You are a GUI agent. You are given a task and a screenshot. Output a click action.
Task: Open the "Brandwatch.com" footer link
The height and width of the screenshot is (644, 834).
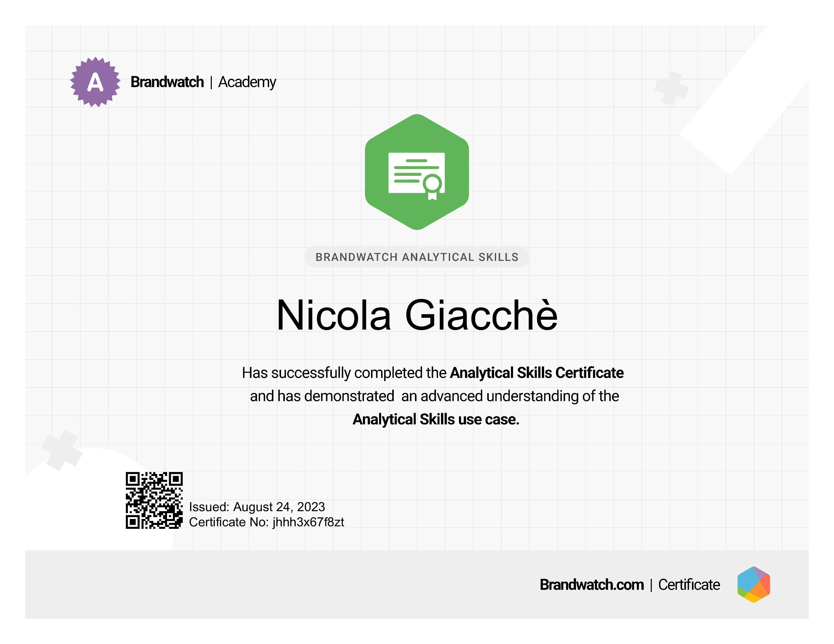pyautogui.click(x=592, y=584)
